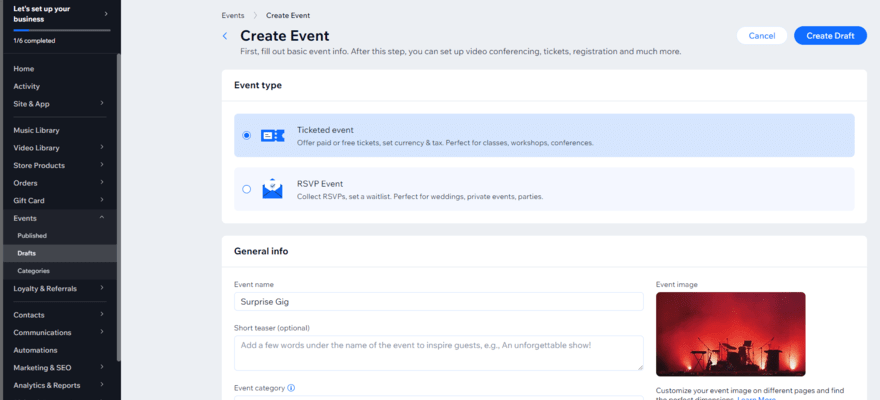Expand the Analytics & Reports arrow
The image size is (880, 400).
(x=102, y=385)
